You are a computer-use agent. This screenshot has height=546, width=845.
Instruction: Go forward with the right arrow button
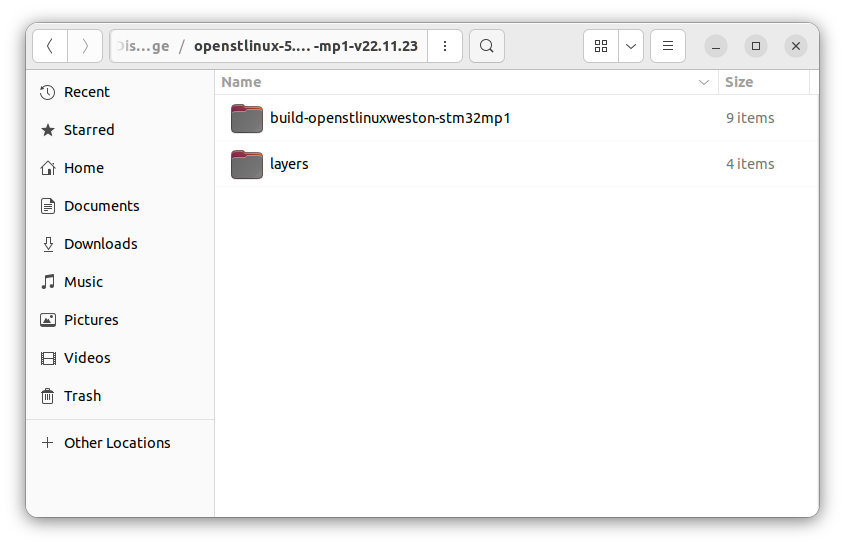click(x=85, y=46)
